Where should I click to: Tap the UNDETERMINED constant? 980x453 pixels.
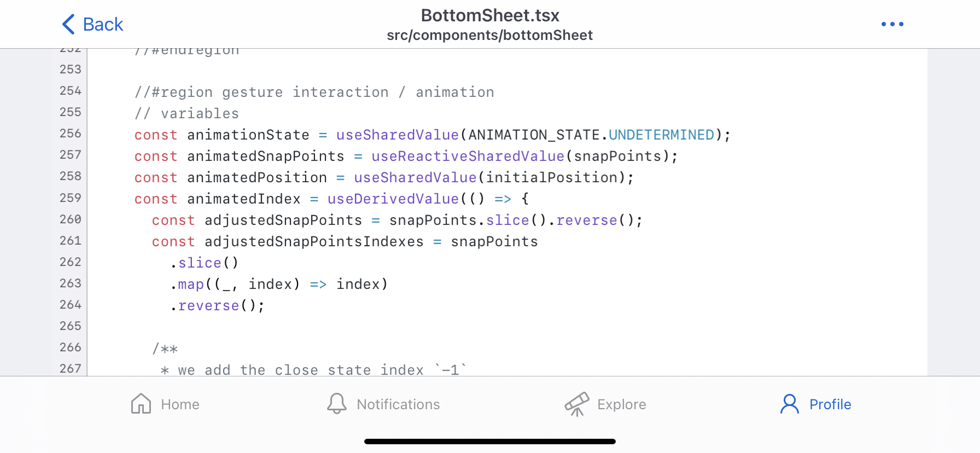click(x=661, y=135)
